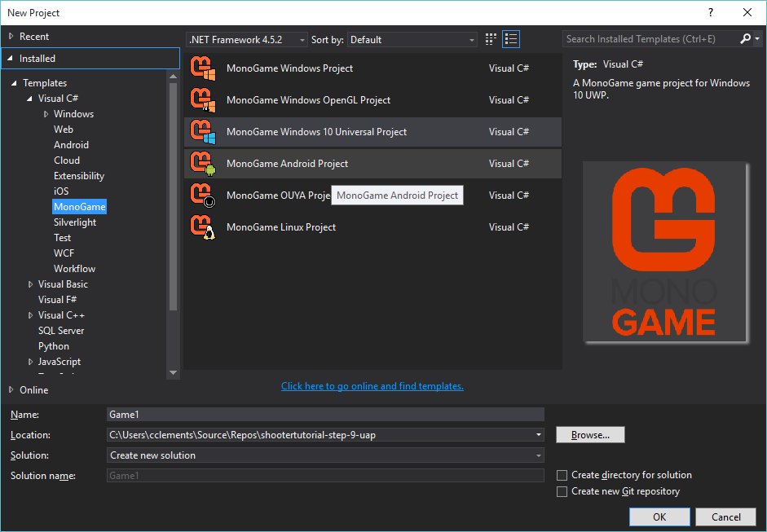The height and width of the screenshot is (532, 767).
Task: Click the template tree vertical scrollbar
Action: 173,196
